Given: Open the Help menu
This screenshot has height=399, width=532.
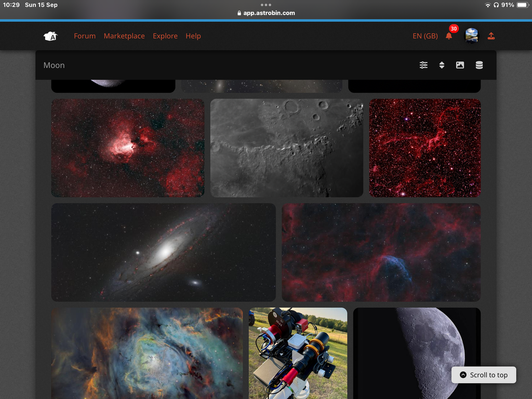Looking at the screenshot, I should (193, 36).
